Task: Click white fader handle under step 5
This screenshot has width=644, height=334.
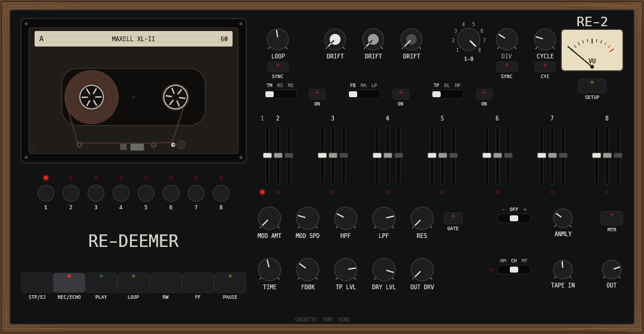Action: pos(432,155)
